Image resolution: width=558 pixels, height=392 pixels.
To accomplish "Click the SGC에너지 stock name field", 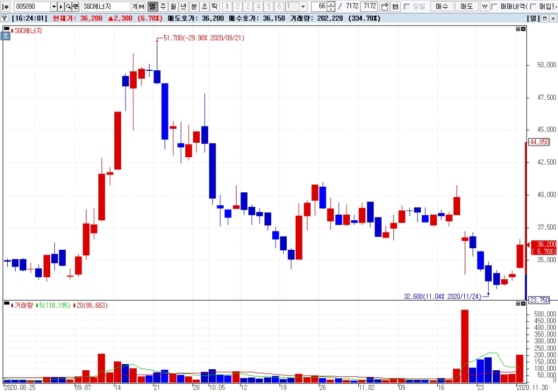I will point(105,6).
